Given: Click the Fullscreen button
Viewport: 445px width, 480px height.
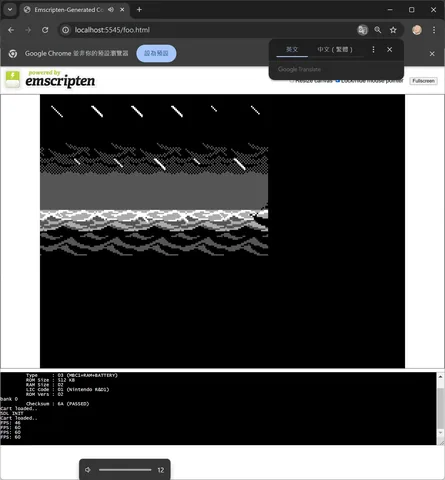Looking at the screenshot, I should [423, 81].
